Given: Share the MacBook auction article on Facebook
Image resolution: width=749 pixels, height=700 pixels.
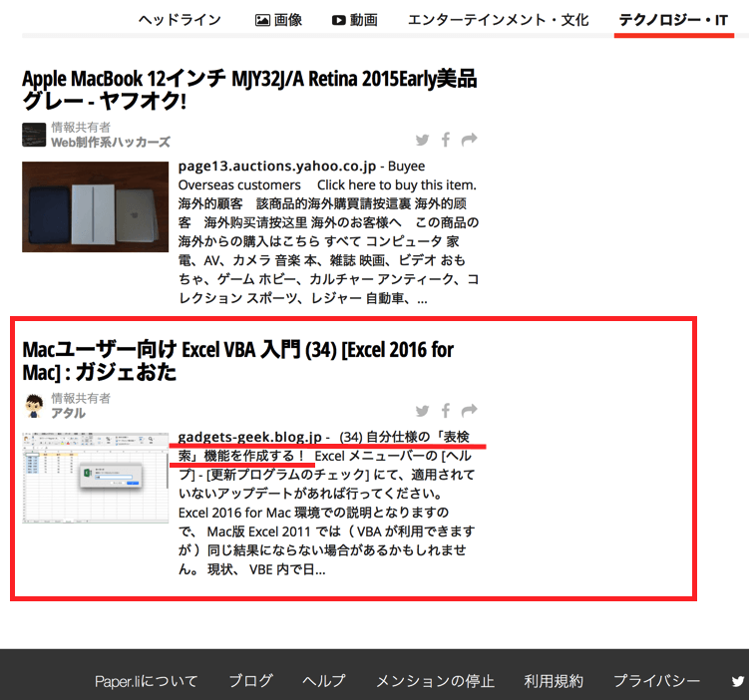Looking at the screenshot, I should point(446,140).
